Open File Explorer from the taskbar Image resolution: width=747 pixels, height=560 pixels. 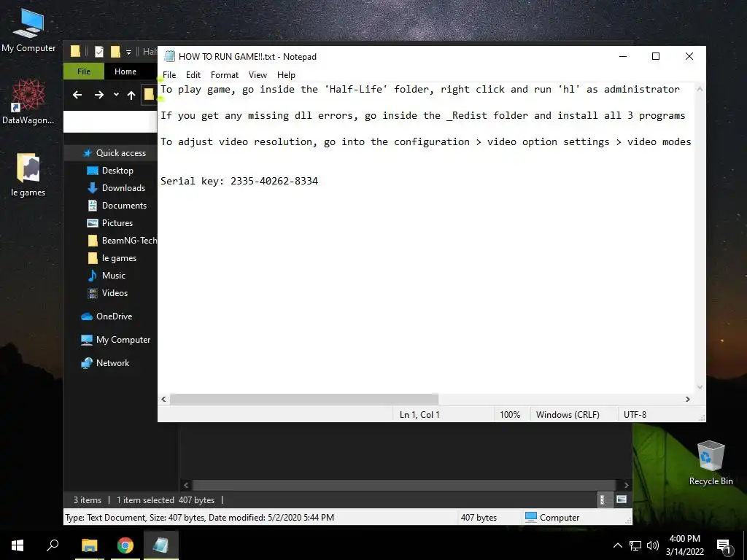[90, 545]
